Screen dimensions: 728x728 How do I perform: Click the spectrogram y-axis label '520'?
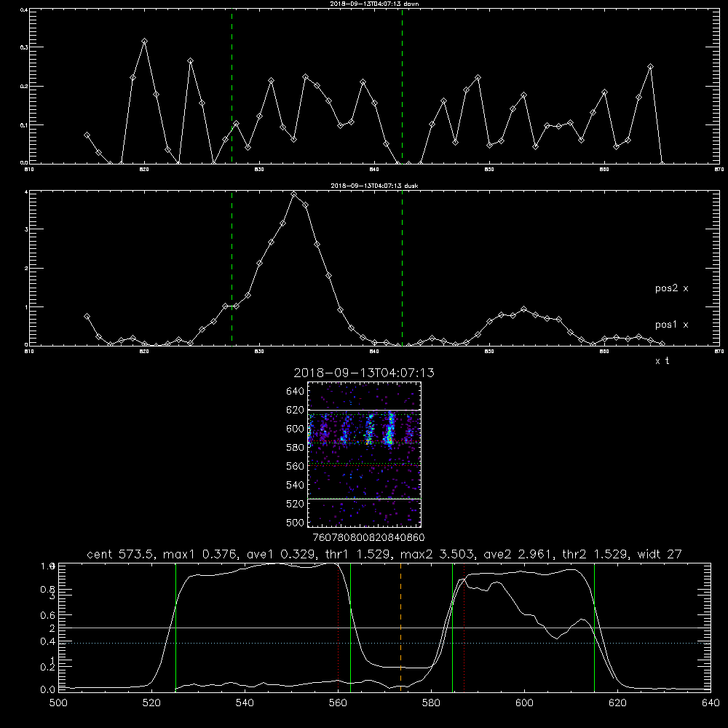point(296,504)
